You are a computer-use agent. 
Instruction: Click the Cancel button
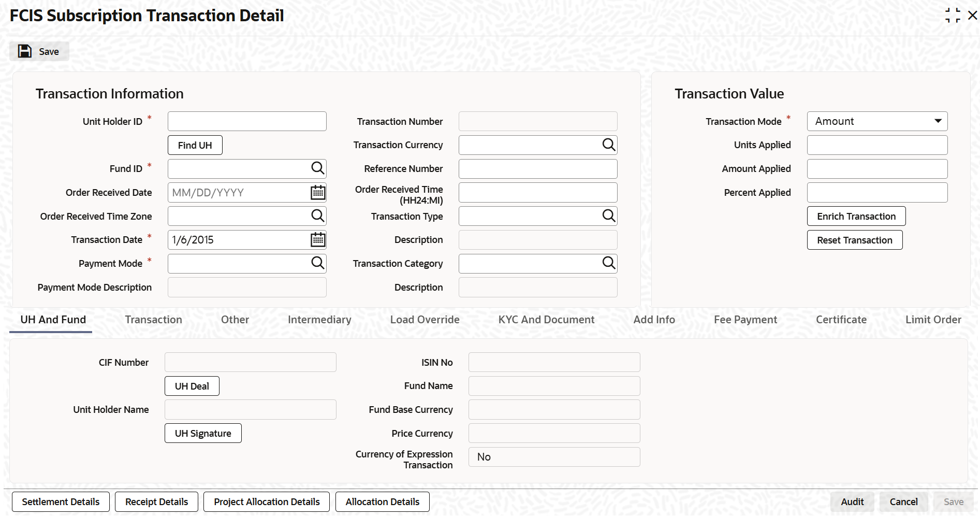[x=904, y=501]
